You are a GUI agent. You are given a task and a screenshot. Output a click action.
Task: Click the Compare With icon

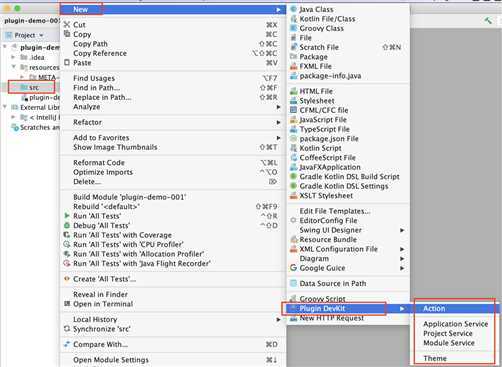point(67,344)
